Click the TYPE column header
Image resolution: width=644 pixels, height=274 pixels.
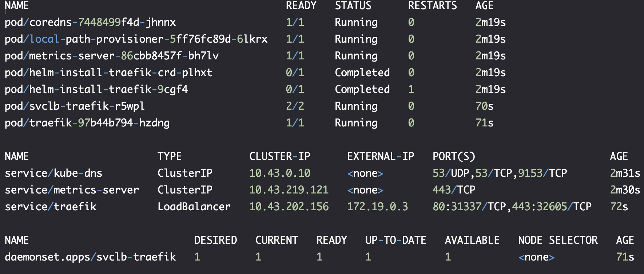(170, 157)
